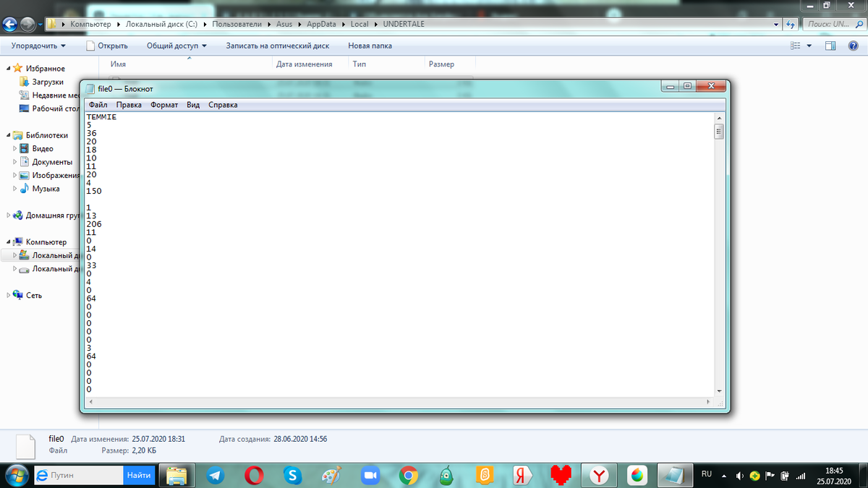The width and height of the screenshot is (868, 488).
Task: Open the Общий доступ dropdown
Action: tap(176, 46)
